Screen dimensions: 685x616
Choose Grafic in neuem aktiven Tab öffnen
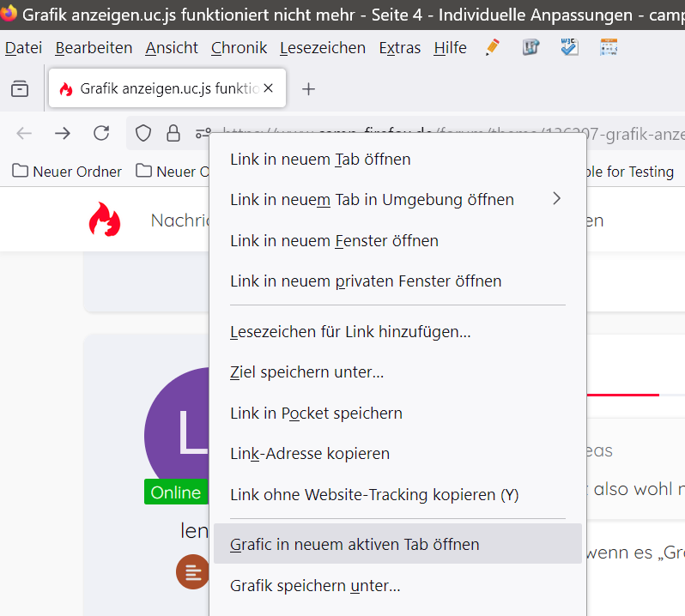point(397,544)
